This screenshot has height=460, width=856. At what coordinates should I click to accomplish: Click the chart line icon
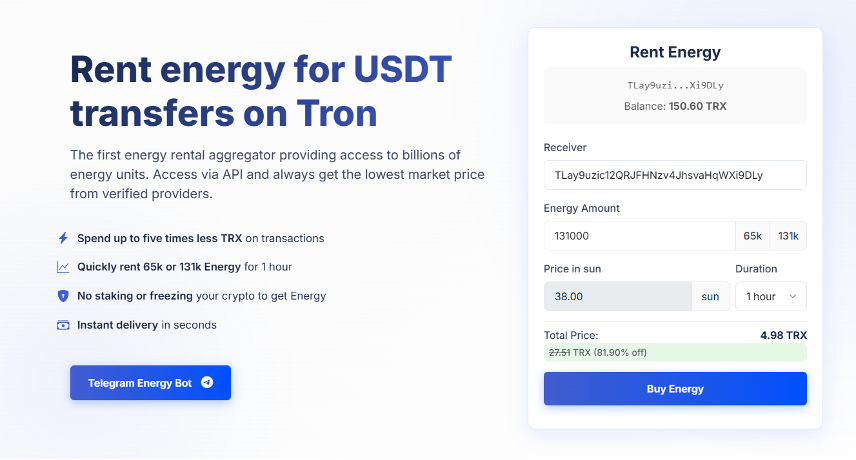coord(63,267)
